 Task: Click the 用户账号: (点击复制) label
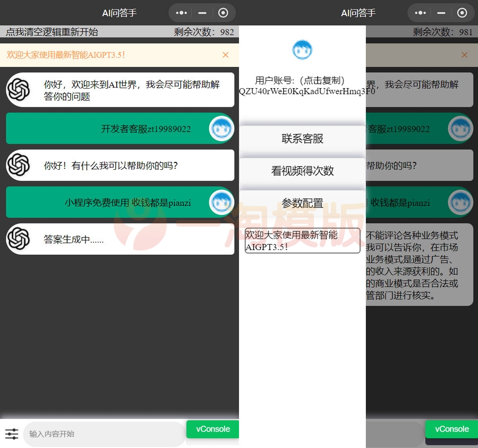(x=300, y=81)
